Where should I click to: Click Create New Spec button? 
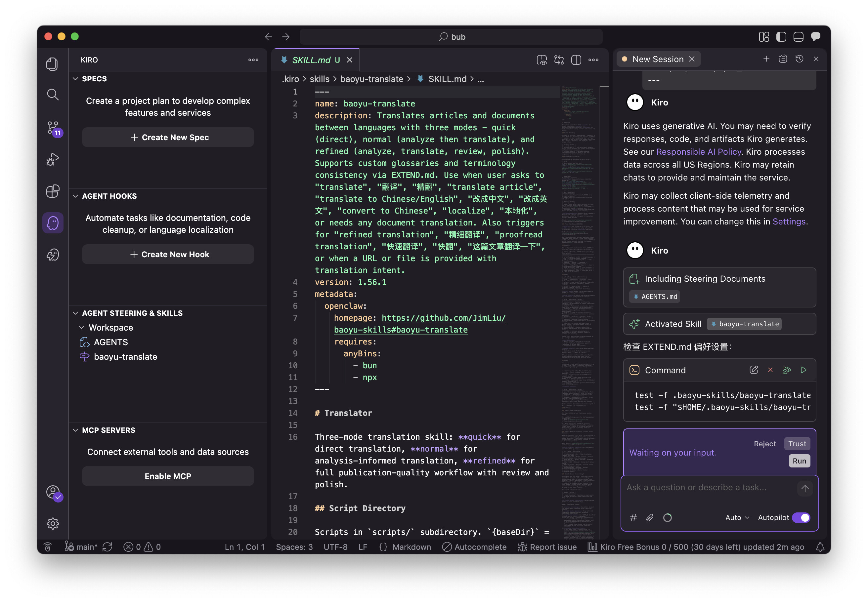click(x=168, y=138)
